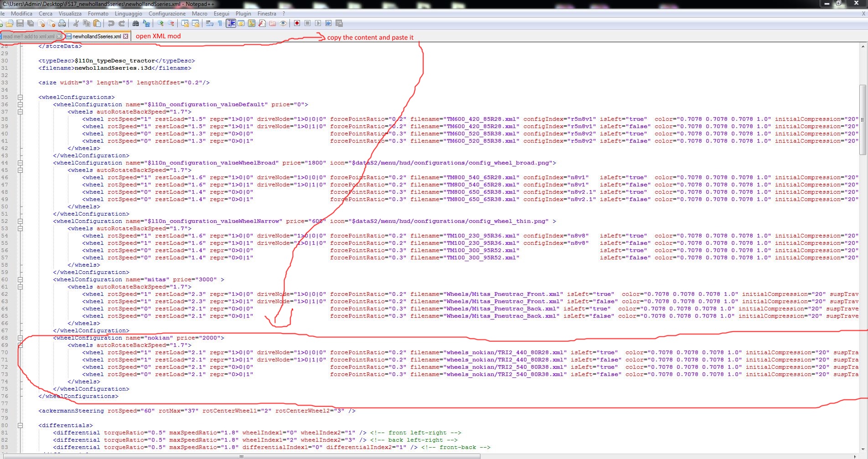Screen dimensions: 868x459
Task: Undo the last edit via the toolbar
Action: coord(111,23)
